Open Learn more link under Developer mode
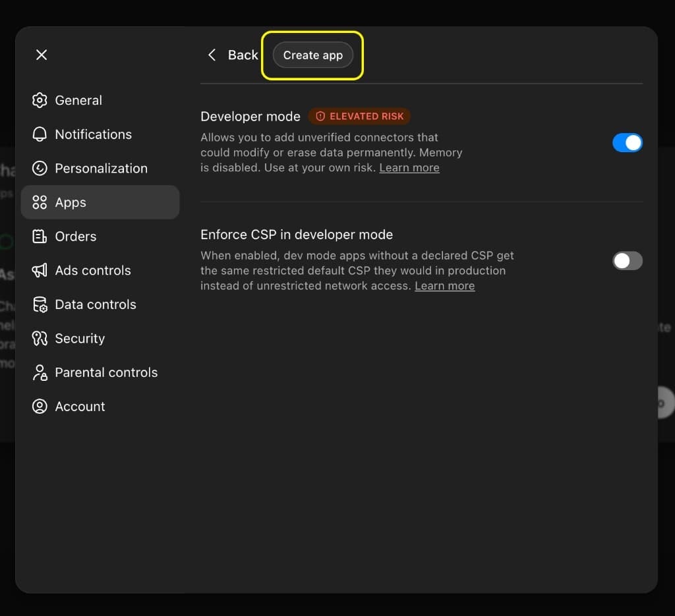The width and height of the screenshot is (675, 616). 409,168
